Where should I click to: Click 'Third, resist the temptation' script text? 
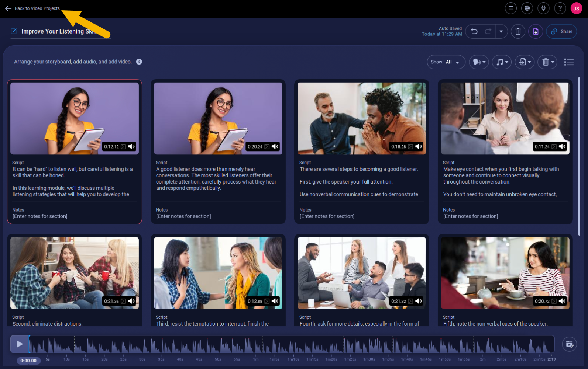tap(212, 324)
